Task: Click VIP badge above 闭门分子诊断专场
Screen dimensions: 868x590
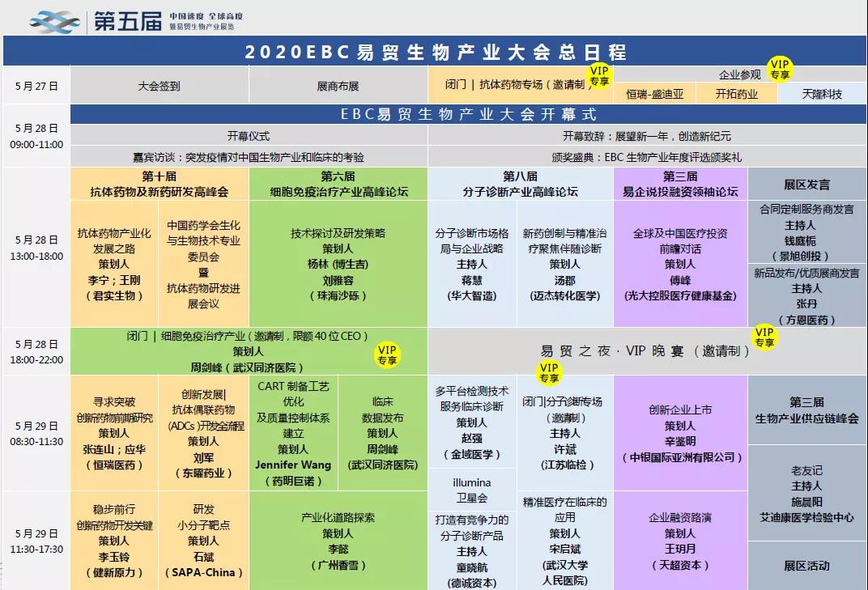Action: coord(549,373)
